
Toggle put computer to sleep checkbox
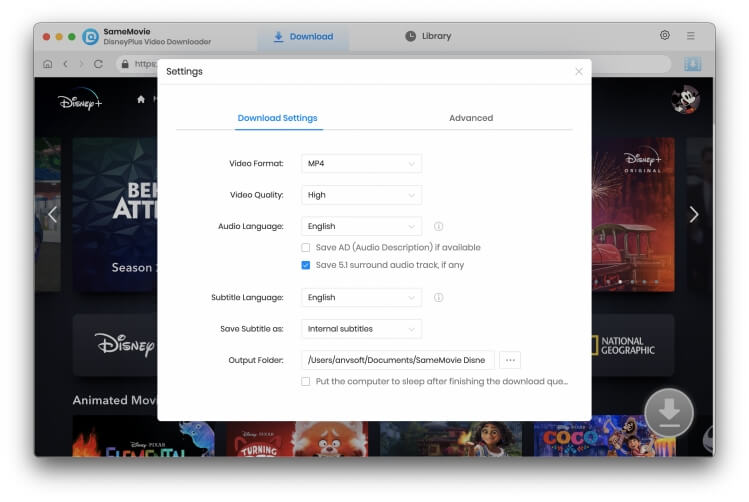(306, 381)
